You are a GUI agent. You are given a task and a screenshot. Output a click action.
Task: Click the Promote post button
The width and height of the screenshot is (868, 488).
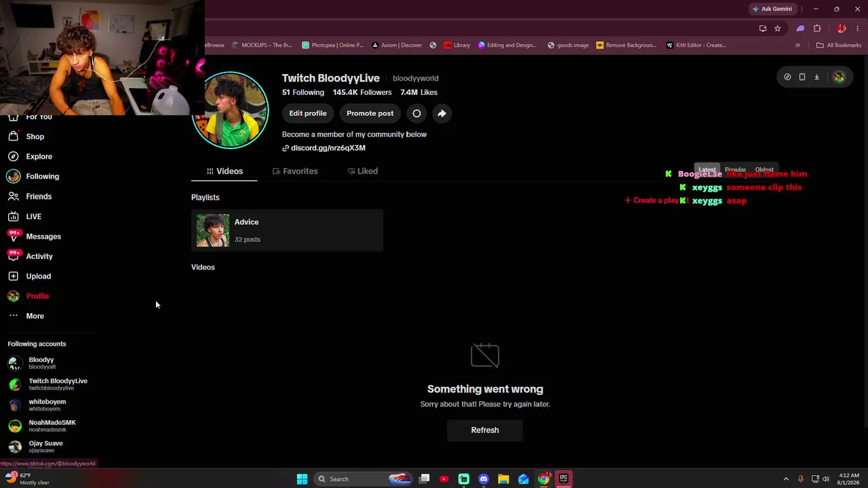[x=370, y=113]
